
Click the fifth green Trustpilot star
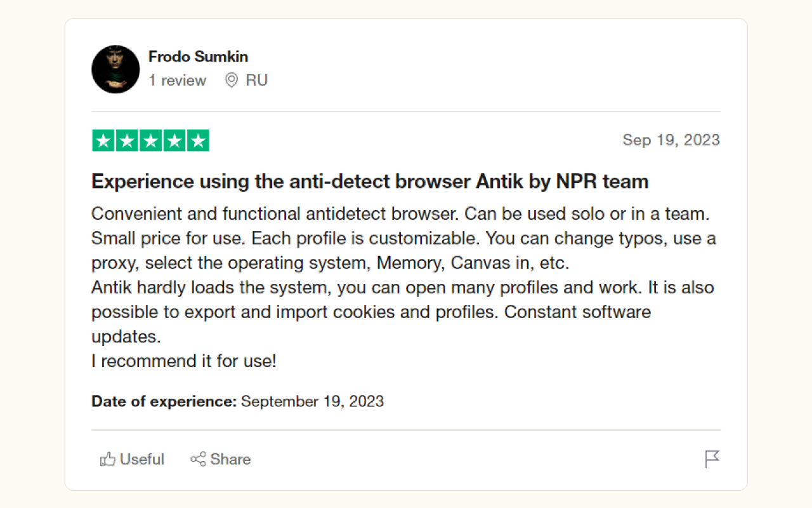coord(198,140)
